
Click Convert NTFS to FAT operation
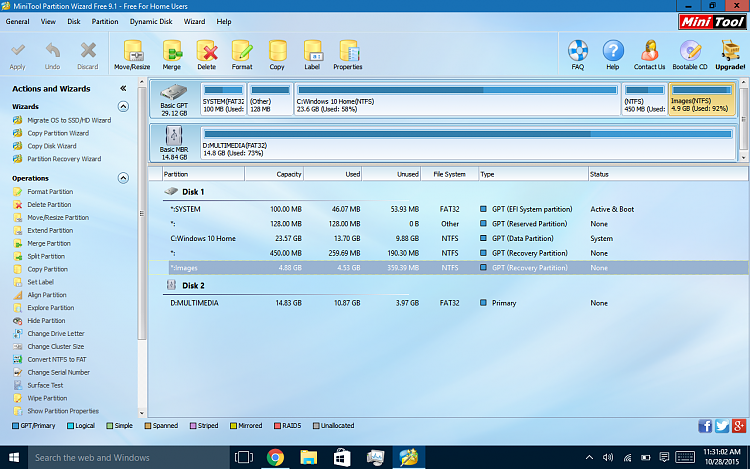[57, 360]
